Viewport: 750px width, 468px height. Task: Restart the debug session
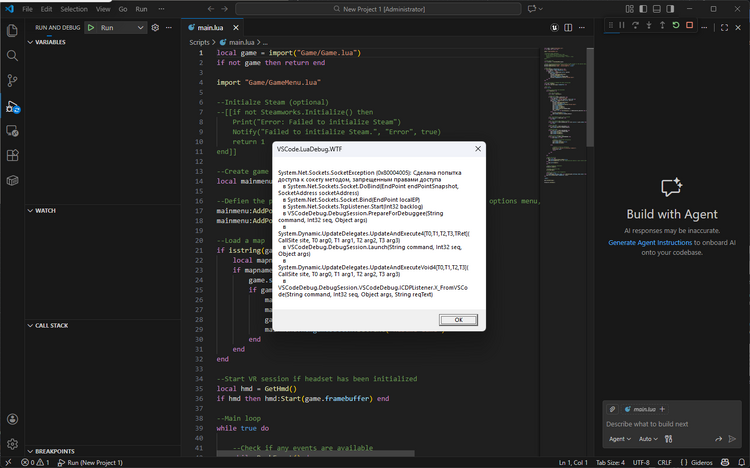[x=675, y=25]
